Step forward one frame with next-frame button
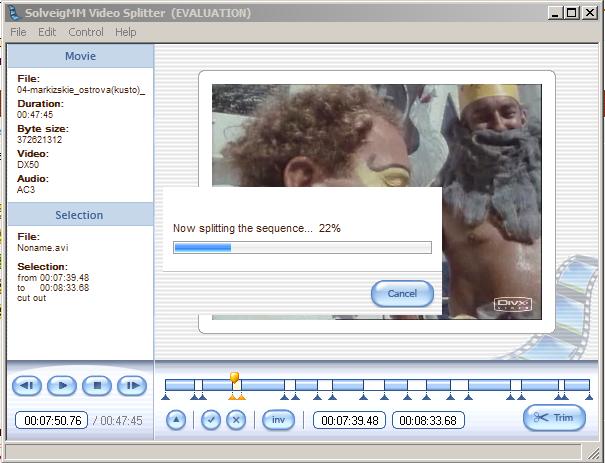Screen dimensions: 605x463 click(x=132, y=385)
